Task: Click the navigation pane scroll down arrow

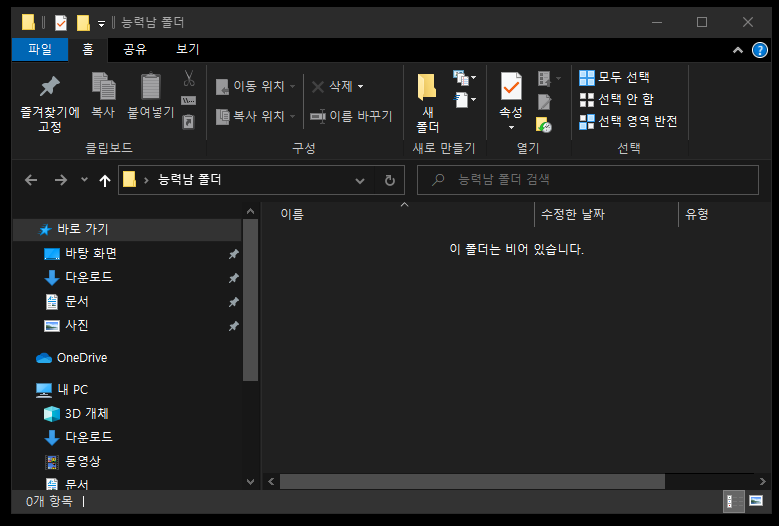Action: [x=250, y=482]
